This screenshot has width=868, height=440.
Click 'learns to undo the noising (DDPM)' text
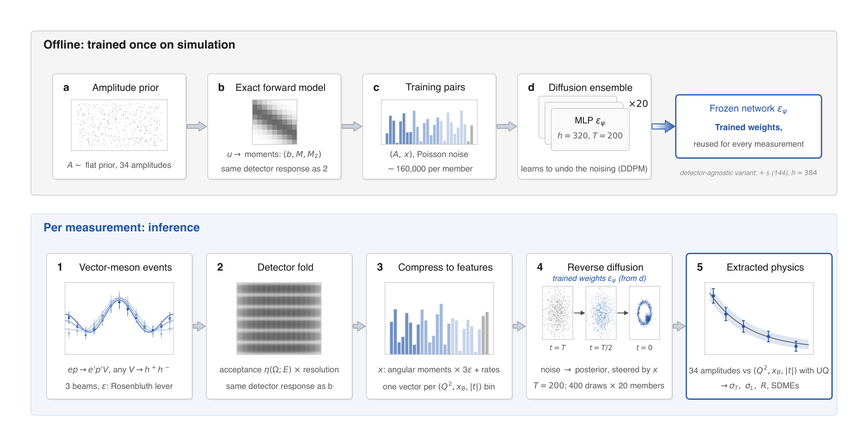pos(584,169)
